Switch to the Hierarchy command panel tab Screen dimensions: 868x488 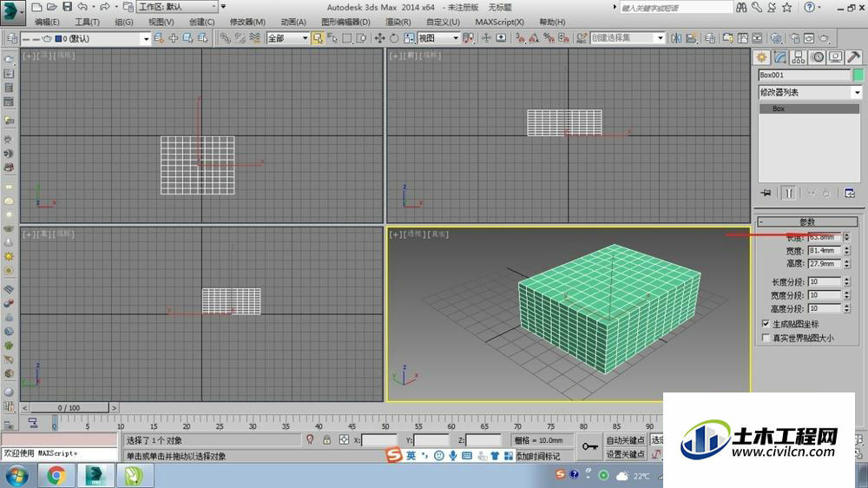[x=799, y=57]
